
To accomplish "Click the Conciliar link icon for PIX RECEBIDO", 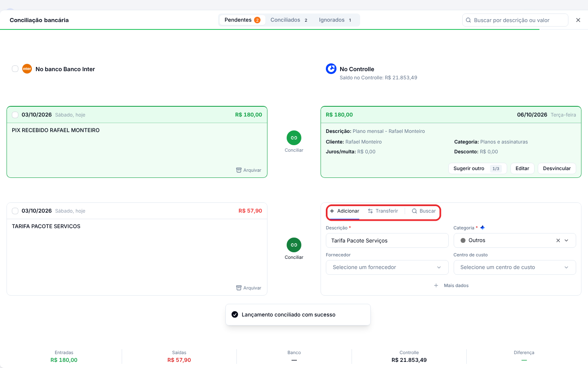I will click(x=294, y=138).
